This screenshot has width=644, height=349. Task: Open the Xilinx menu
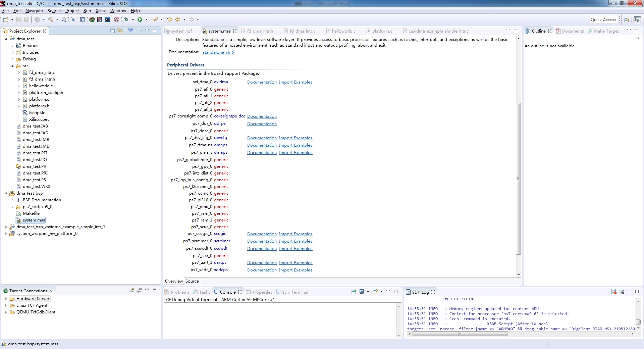pos(100,11)
